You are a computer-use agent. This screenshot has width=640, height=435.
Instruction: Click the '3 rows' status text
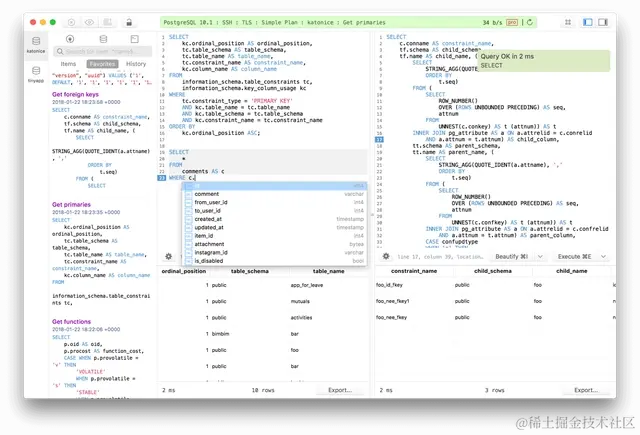[x=495, y=391]
